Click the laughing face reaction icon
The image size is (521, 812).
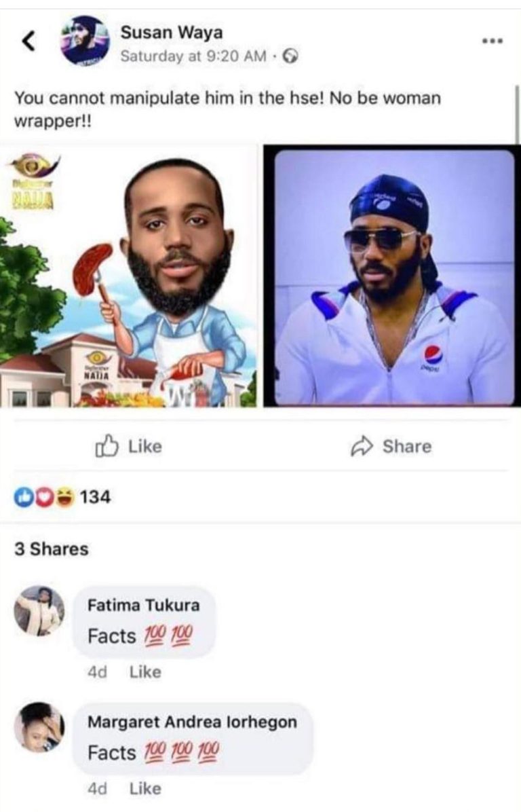click(65, 496)
